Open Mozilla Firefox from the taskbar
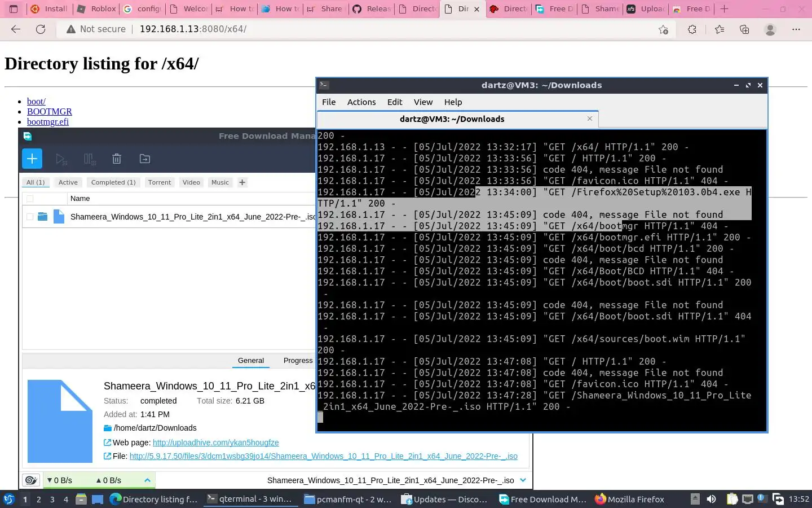 (629, 499)
